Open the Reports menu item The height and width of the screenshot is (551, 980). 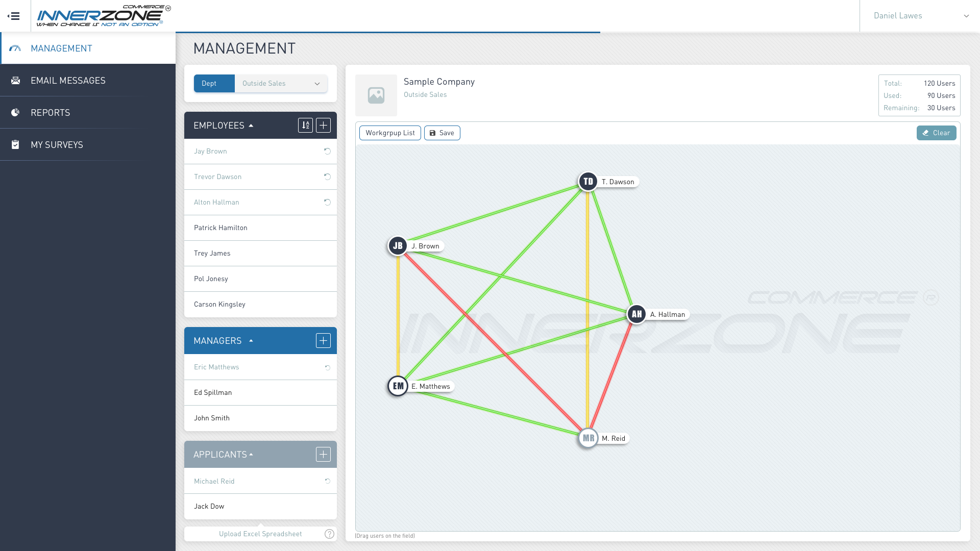click(x=50, y=113)
